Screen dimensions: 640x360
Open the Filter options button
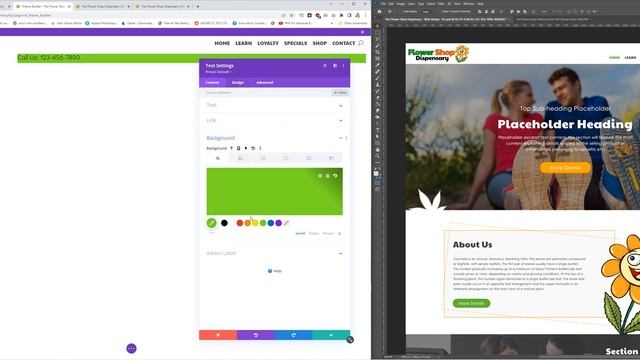[x=340, y=93]
